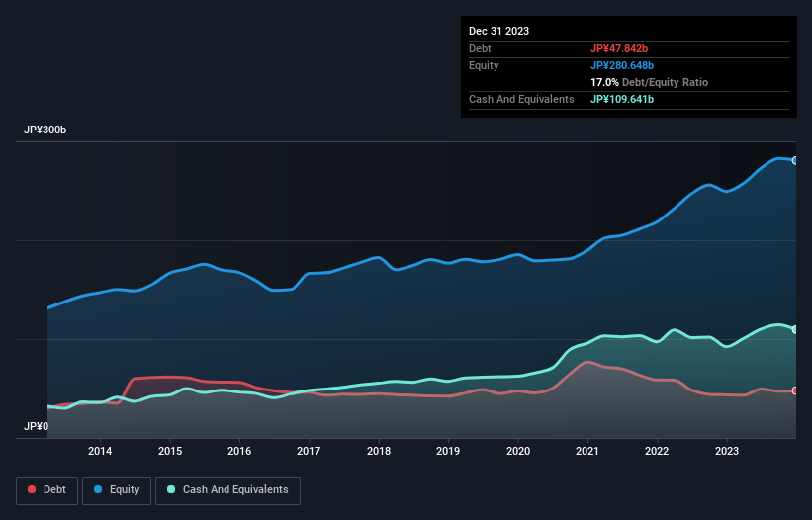
Task: Click the Cash And Equivalents tooltip label
Action: click(521, 99)
